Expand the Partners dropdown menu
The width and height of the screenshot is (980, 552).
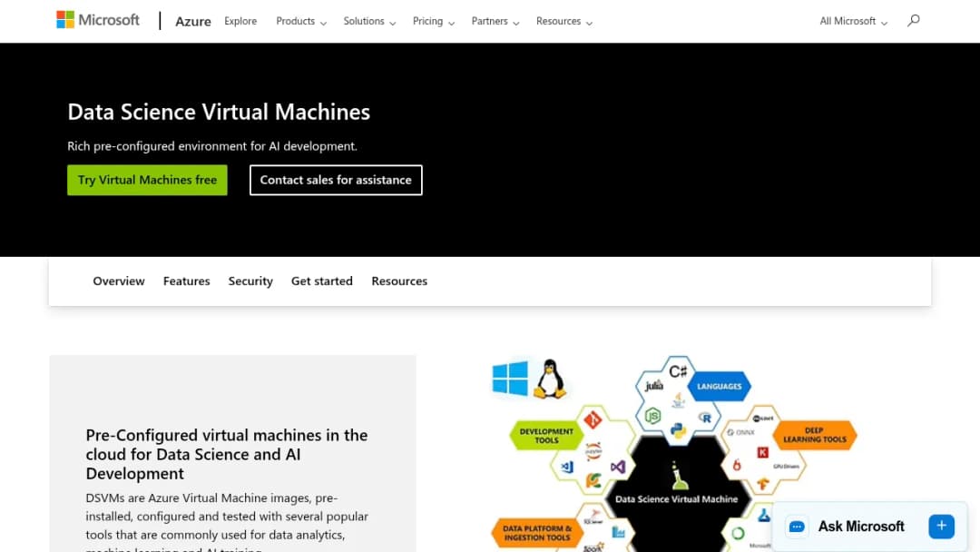495,21
